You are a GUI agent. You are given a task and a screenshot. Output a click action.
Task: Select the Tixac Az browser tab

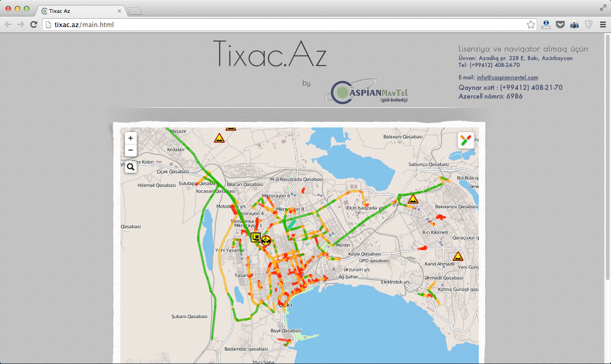[79, 11]
